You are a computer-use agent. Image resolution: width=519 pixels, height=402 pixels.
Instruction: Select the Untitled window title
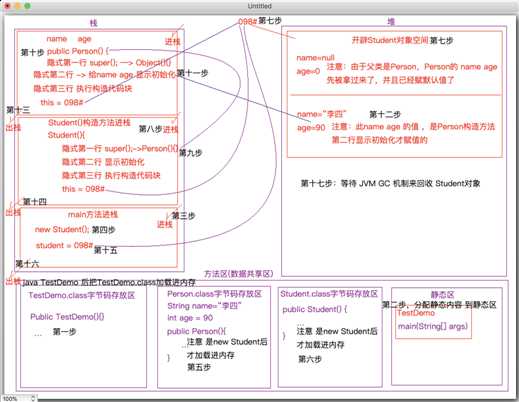click(x=260, y=6)
